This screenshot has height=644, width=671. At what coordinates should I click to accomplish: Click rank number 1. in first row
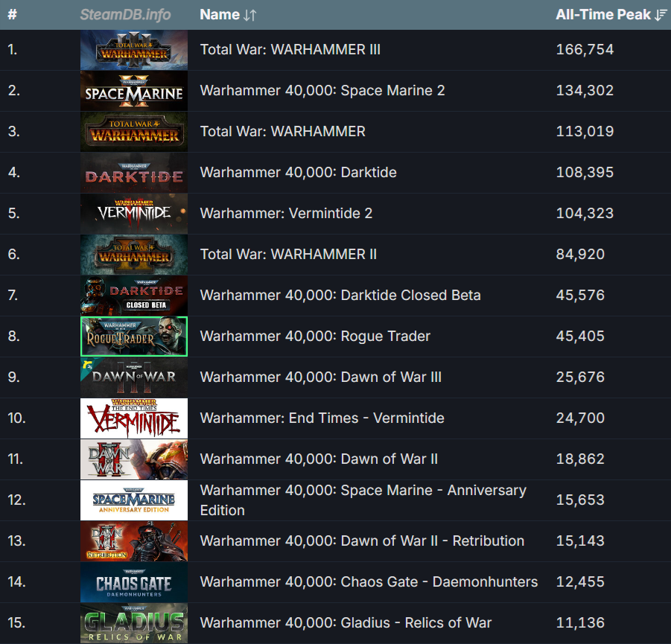(x=13, y=50)
